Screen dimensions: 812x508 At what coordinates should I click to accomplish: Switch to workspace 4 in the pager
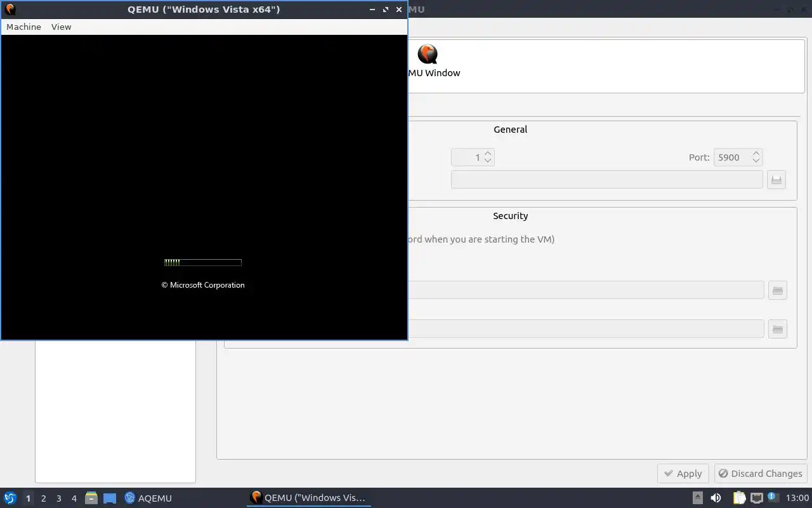point(74,498)
